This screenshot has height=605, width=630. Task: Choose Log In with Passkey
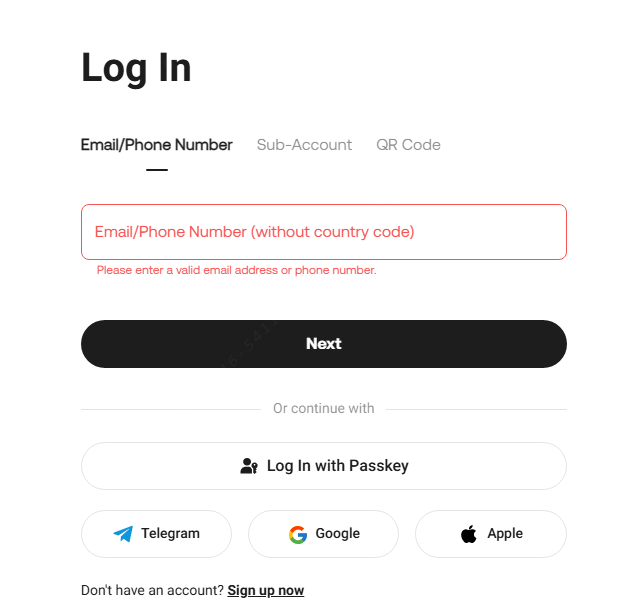point(337,466)
